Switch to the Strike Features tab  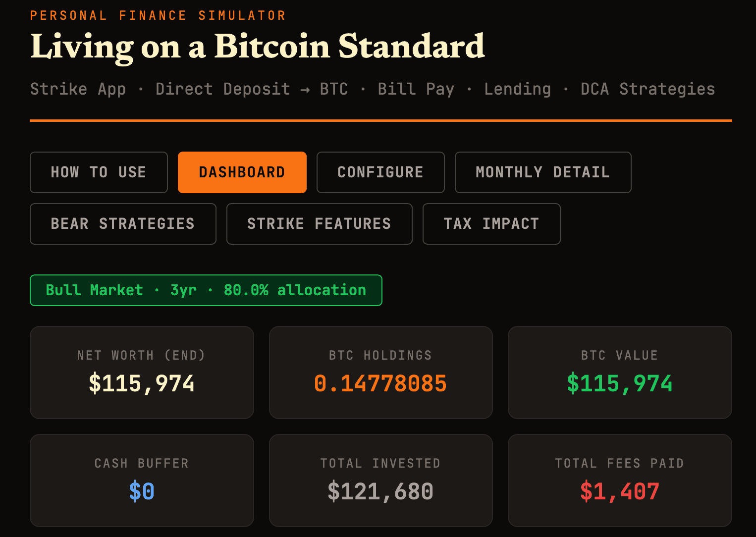click(319, 223)
